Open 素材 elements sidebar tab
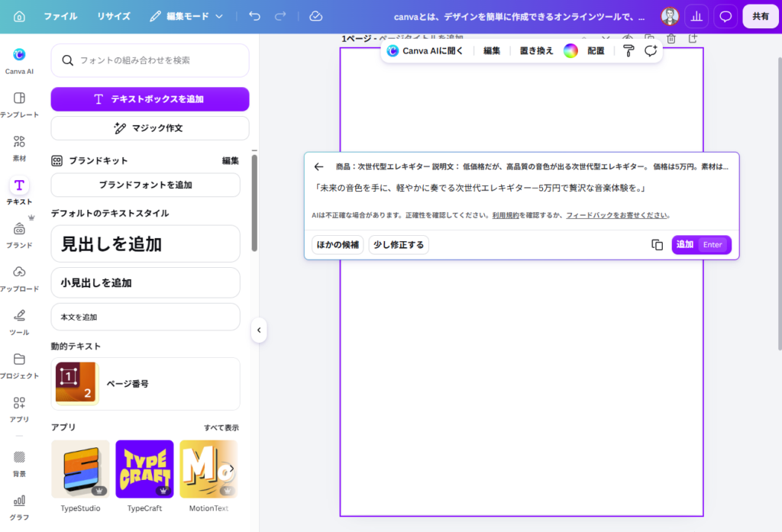 click(x=19, y=148)
